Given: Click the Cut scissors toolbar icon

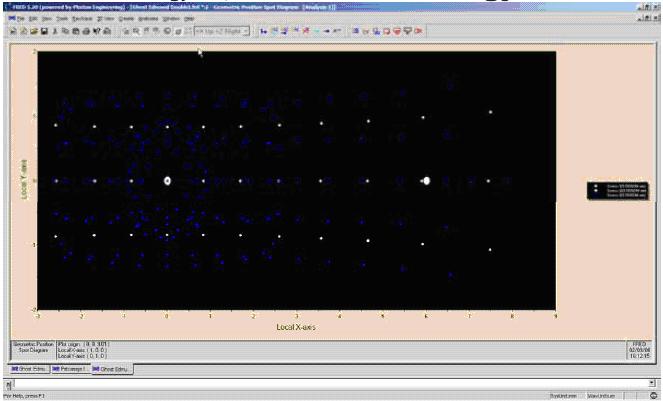Looking at the screenshot, I should (55, 31).
